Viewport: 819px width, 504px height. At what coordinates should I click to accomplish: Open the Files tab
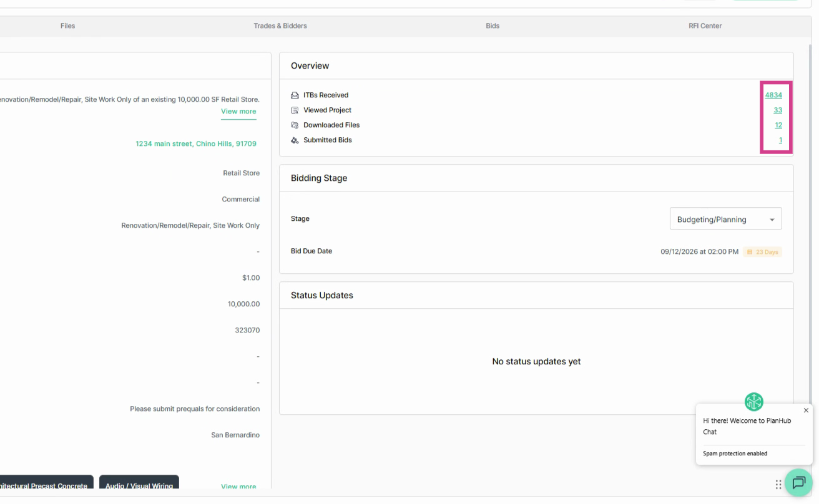67,26
